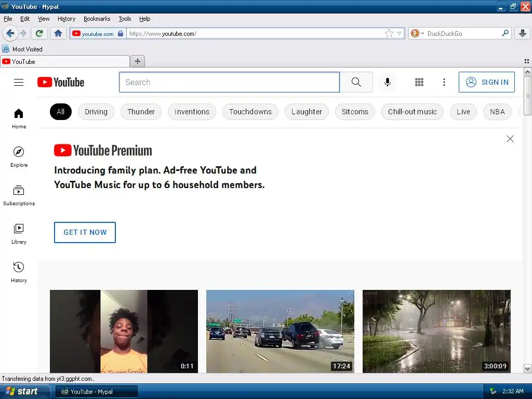The height and width of the screenshot is (399, 532).
Task: Click the 2:32 AM taskbar clock
Action: (x=513, y=392)
